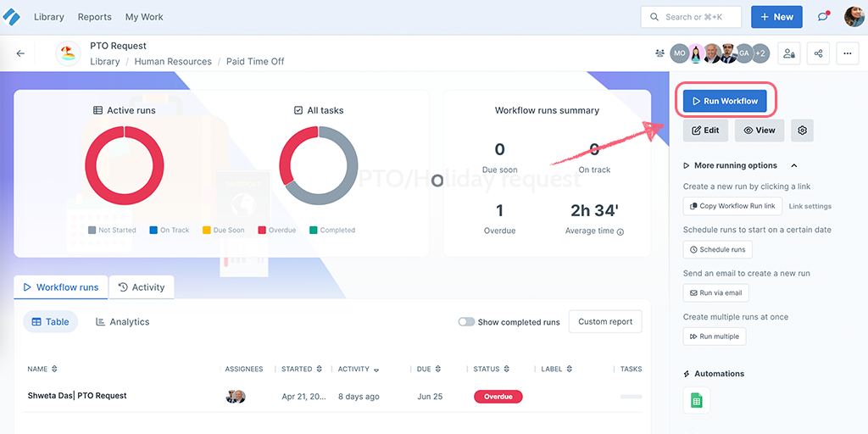The width and height of the screenshot is (868, 434).
Task: Click the On Track legend swatch
Action: tap(153, 230)
